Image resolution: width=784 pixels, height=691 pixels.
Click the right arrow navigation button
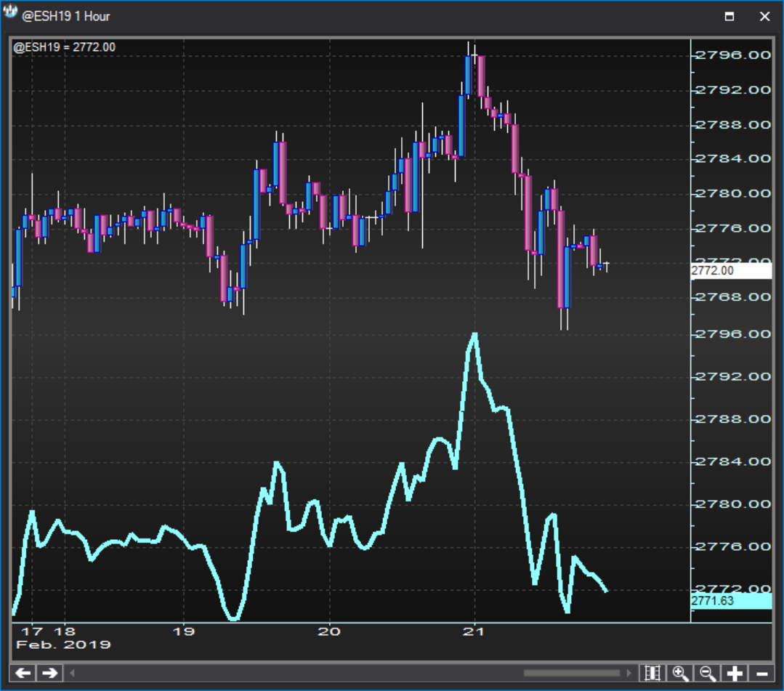49,673
